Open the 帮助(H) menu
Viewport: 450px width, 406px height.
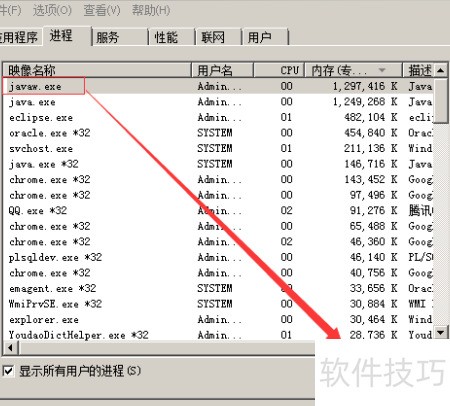point(151,10)
